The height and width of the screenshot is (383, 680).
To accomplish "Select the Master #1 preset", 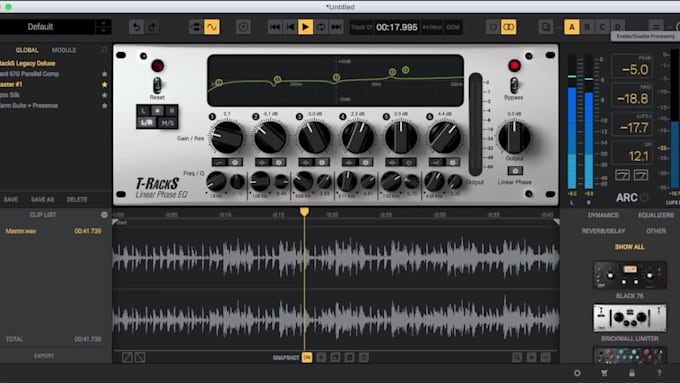I will 11,85.
